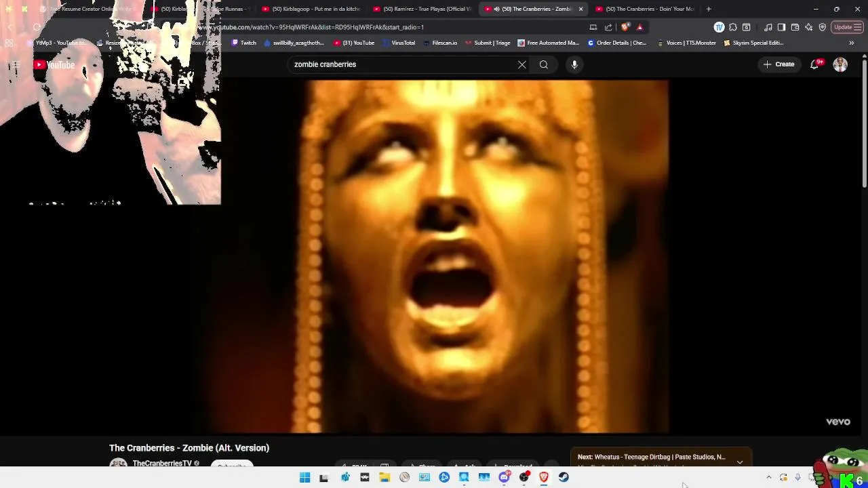Share this page via address bar share icon
868x488 pixels.
coord(608,27)
